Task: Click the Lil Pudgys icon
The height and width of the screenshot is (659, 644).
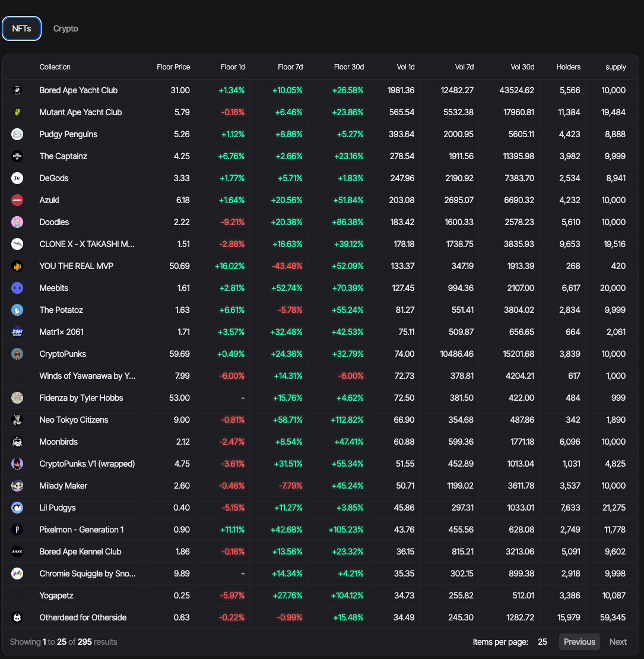Action: (x=17, y=508)
